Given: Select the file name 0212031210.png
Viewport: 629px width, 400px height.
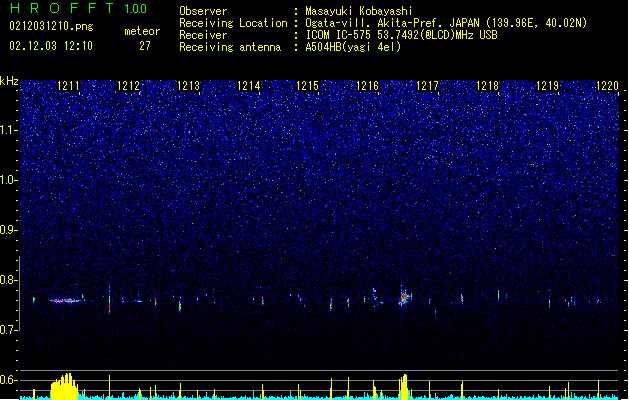Looking at the screenshot, I should click(x=51, y=26).
